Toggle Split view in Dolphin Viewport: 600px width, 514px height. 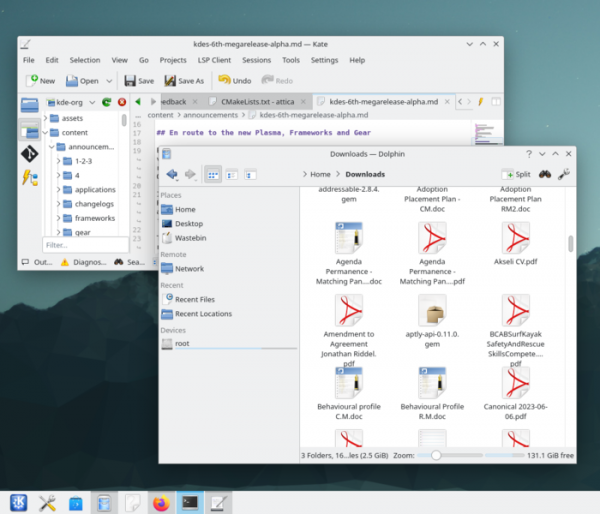tap(516, 174)
